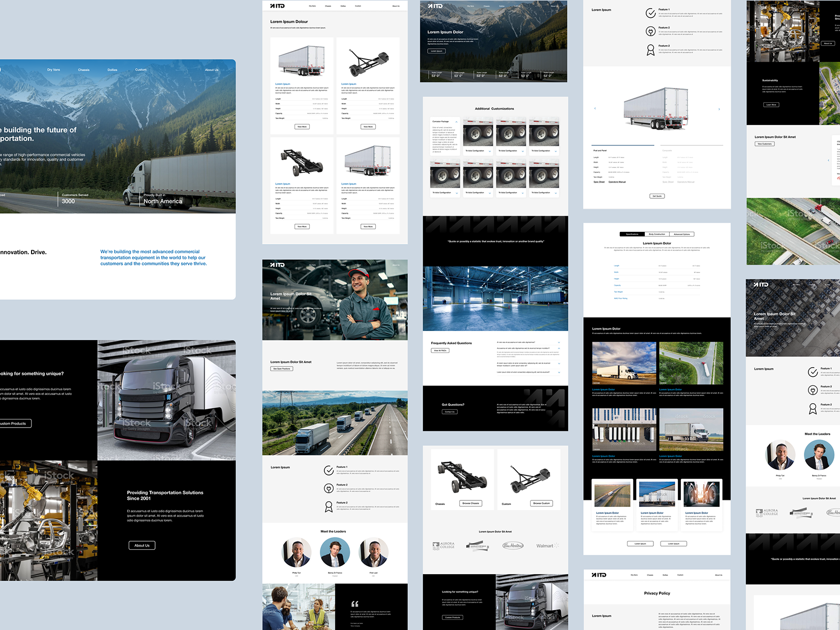This screenshot has width=840, height=630.
Task: Click the ITD logo on the products listing page
Action: tap(277, 6)
